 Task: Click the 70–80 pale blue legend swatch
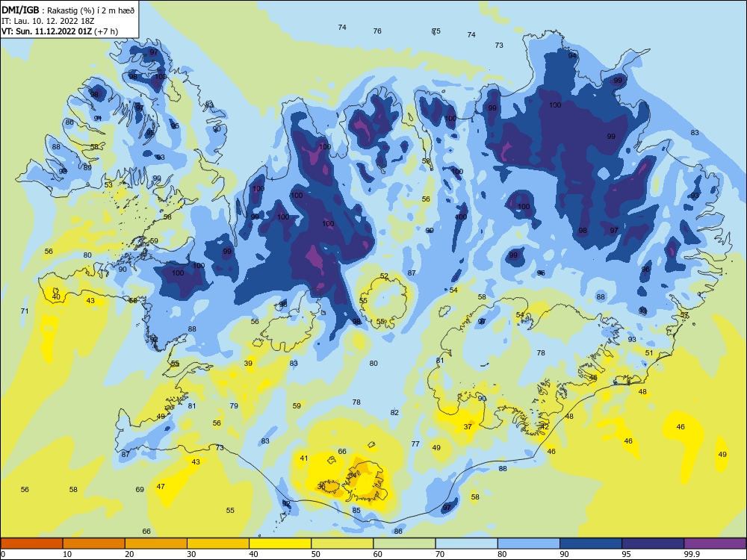coord(466,544)
